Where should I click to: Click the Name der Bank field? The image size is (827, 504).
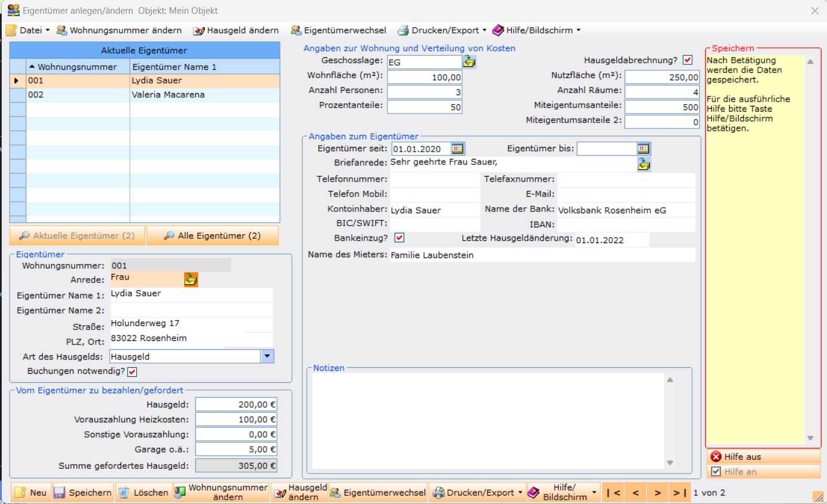click(626, 210)
